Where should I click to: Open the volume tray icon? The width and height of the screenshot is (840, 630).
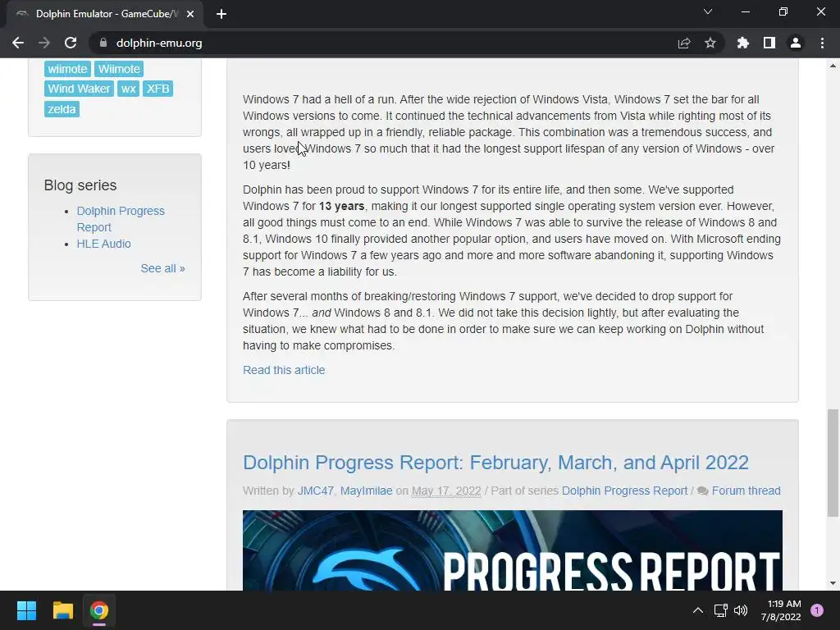click(x=741, y=610)
